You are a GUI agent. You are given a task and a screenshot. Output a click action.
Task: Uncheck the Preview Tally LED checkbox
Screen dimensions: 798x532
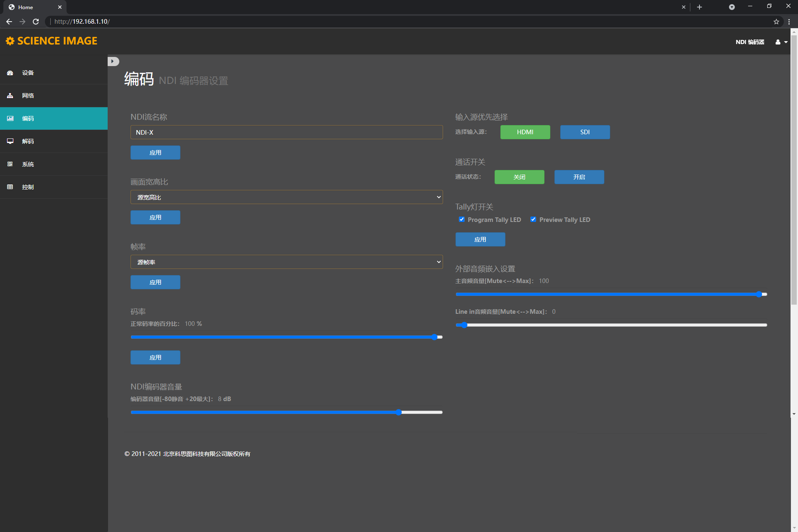tap(533, 219)
